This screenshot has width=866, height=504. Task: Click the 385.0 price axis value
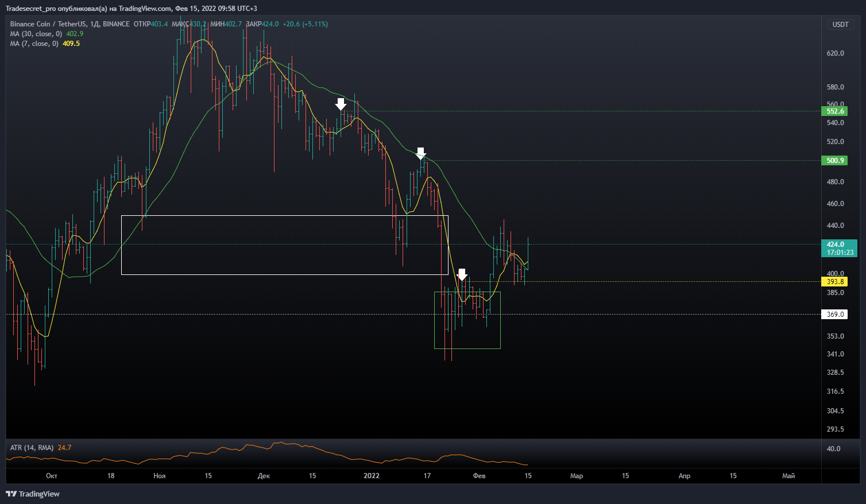pos(836,293)
